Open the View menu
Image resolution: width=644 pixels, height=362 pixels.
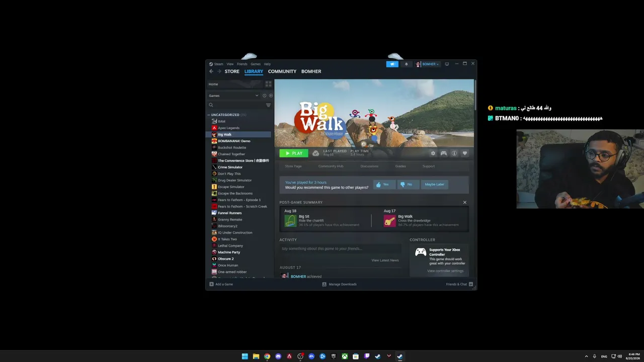[230, 64]
